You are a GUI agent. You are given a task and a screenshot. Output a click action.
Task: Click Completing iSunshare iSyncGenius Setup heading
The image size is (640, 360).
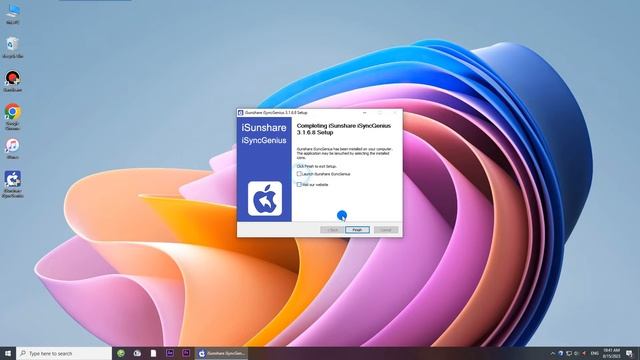344,129
